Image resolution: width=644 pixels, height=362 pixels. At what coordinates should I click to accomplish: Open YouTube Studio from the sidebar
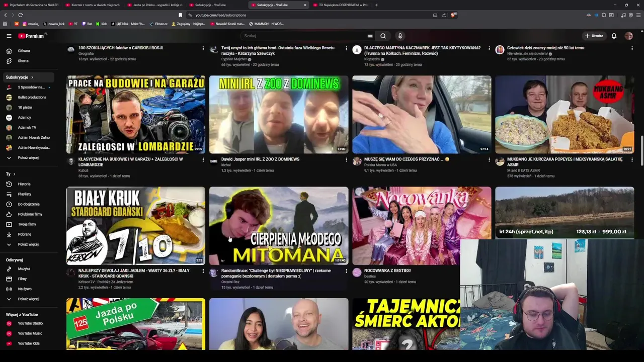[x=28, y=323]
